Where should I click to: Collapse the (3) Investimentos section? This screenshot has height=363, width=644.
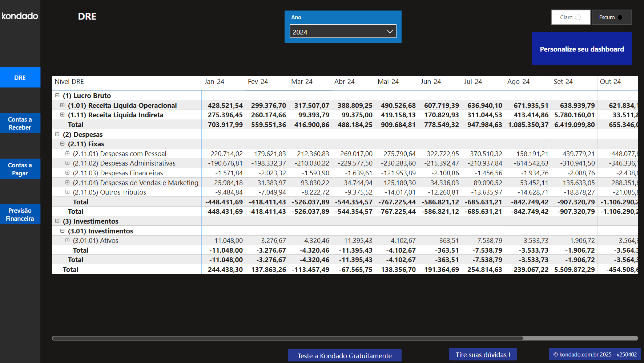point(57,221)
